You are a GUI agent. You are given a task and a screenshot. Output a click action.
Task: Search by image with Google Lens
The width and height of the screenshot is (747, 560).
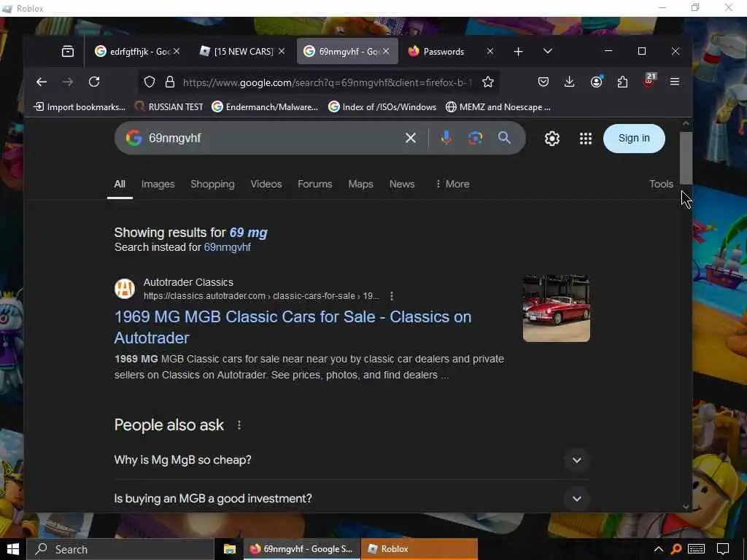(x=475, y=138)
